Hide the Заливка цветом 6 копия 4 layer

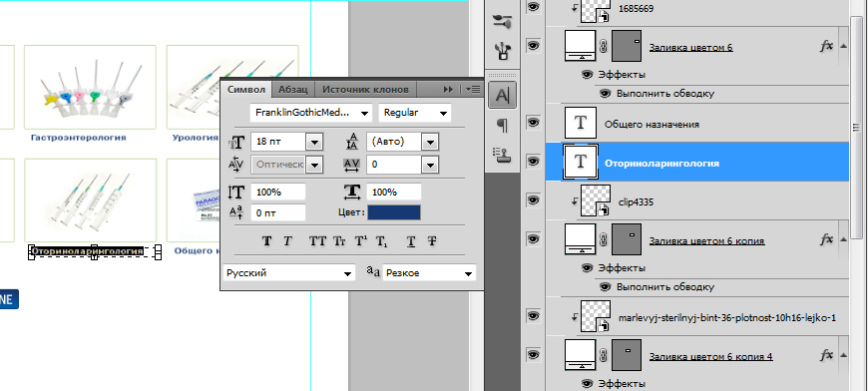click(x=533, y=354)
